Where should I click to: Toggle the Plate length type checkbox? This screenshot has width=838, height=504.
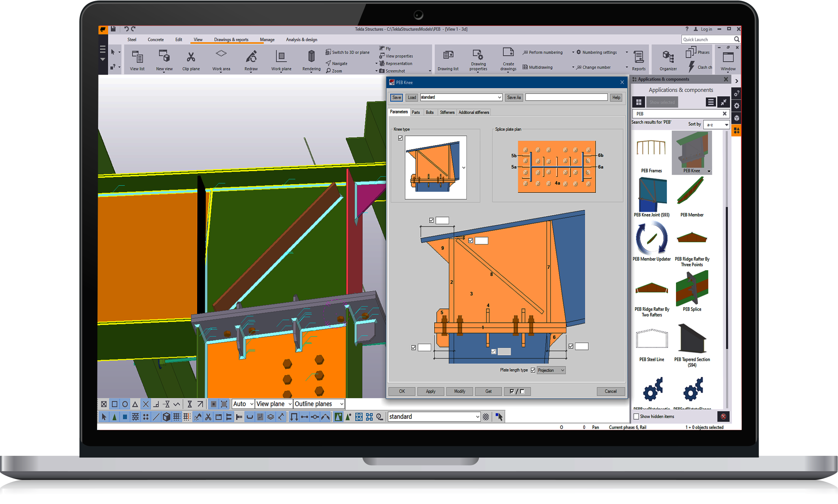533,370
